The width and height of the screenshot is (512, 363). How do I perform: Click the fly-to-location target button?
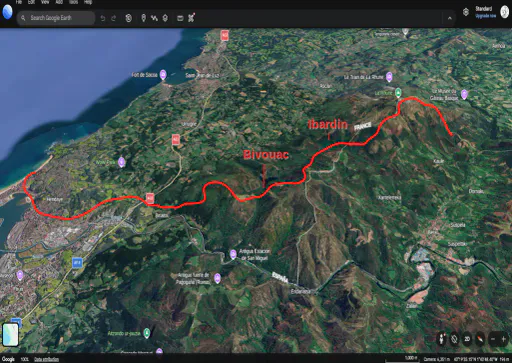point(454,339)
